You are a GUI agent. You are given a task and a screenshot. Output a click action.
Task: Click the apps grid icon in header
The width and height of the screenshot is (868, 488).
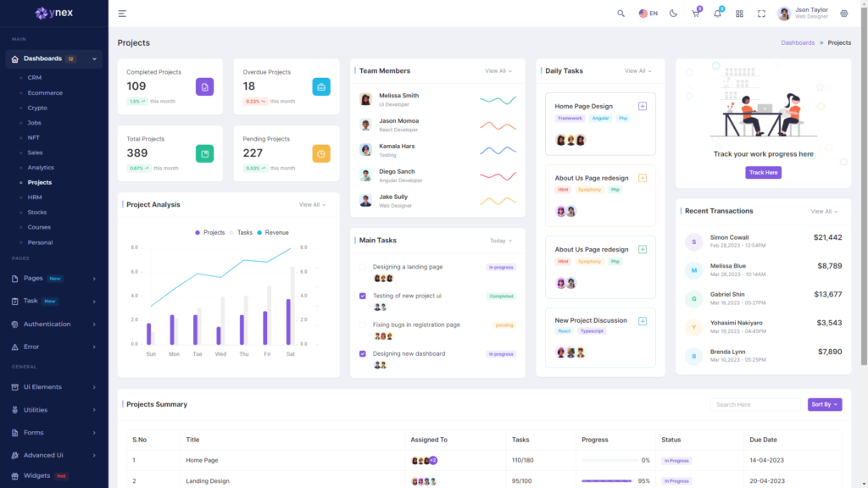(x=739, y=14)
